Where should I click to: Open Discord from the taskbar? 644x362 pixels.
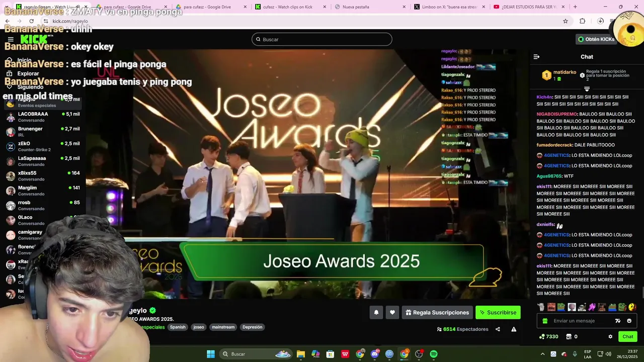pyautogui.click(x=374, y=354)
